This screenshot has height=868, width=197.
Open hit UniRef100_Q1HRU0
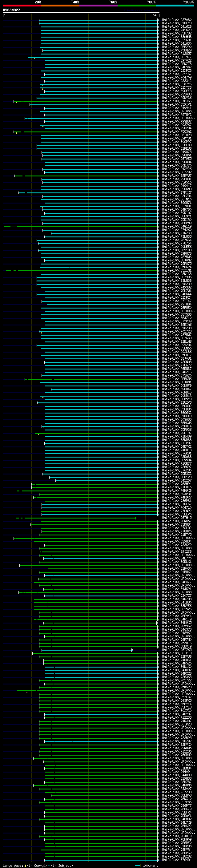coord(177,846)
